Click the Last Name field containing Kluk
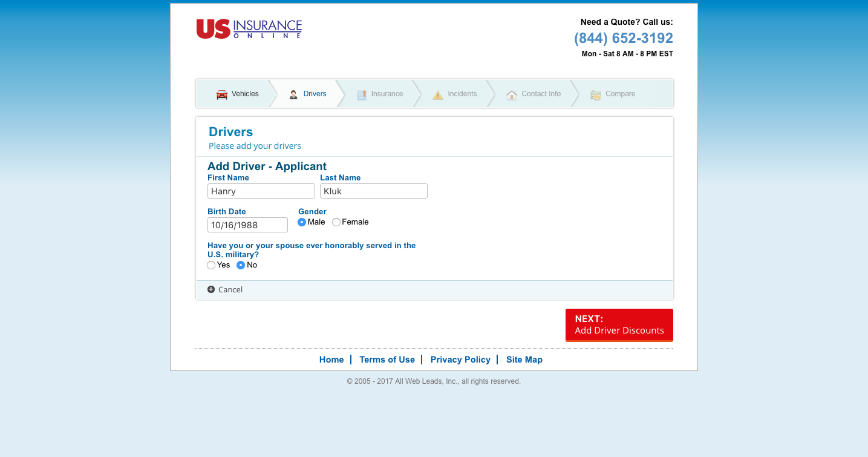 tap(374, 191)
